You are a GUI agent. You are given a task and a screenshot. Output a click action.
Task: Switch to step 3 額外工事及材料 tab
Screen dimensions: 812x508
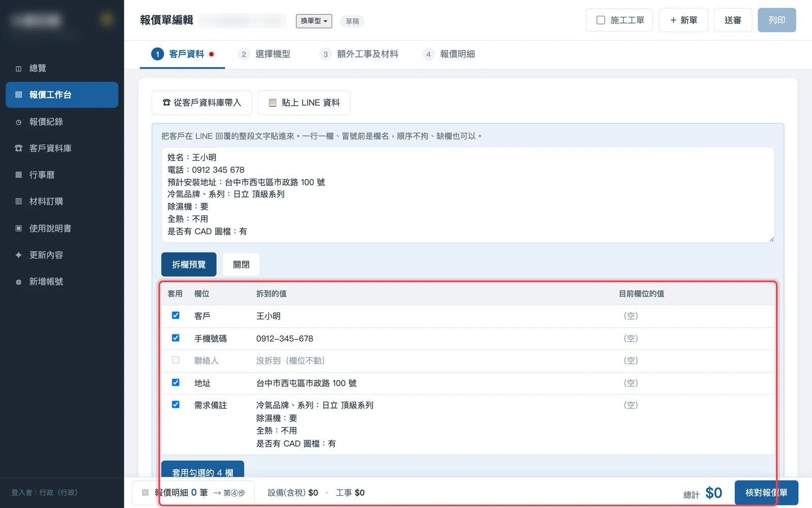click(x=359, y=54)
